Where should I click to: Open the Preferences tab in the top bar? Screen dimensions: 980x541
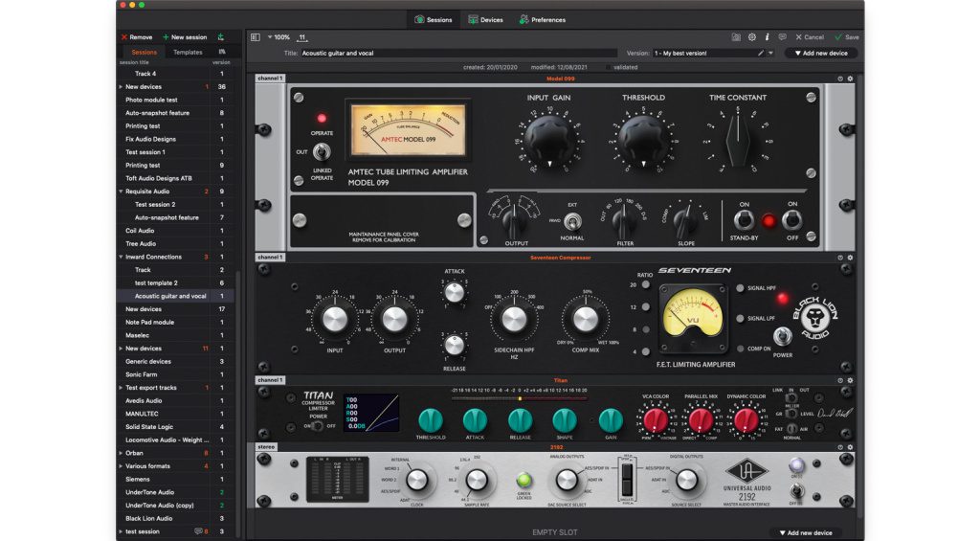coord(542,20)
